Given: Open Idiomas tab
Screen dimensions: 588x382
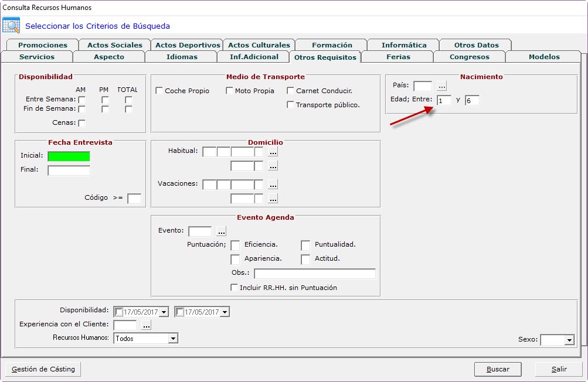Looking at the screenshot, I should click(182, 57).
